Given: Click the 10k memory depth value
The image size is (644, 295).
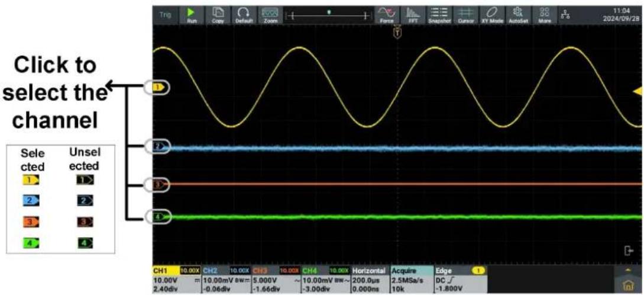Looking at the screenshot, I should [x=398, y=289].
